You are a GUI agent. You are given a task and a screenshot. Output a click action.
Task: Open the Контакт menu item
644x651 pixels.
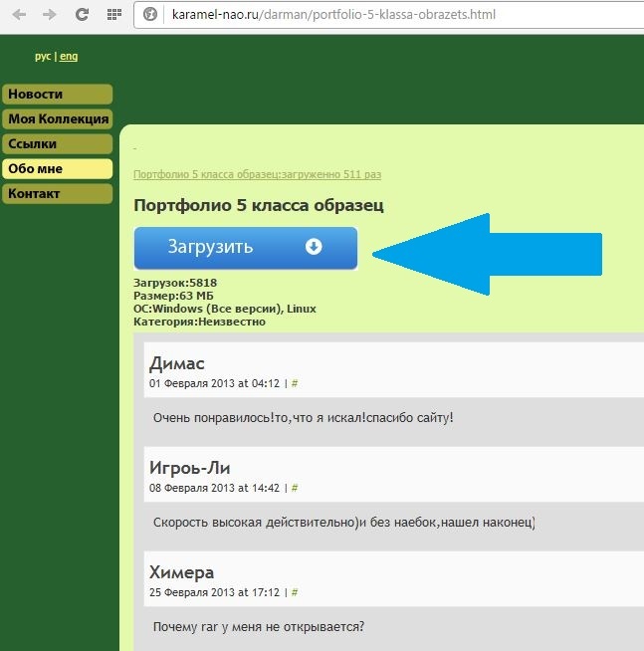(x=58, y=194)
